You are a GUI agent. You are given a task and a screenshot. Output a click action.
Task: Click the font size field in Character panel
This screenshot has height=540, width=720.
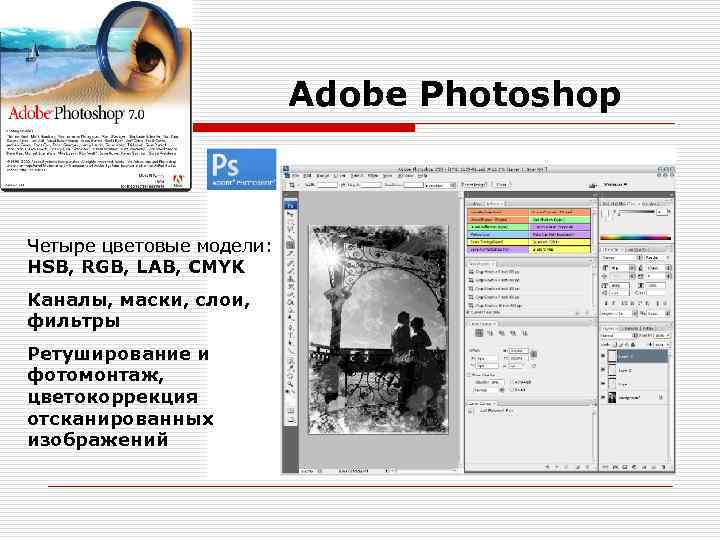pyautogui.click(x=619, y=268)
